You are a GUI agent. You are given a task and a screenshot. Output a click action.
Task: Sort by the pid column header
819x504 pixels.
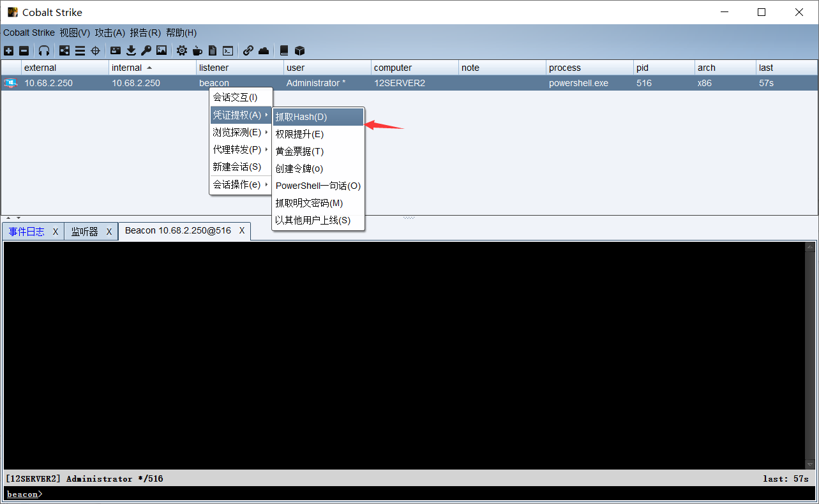pyautogui.click(x=664, y=68)
